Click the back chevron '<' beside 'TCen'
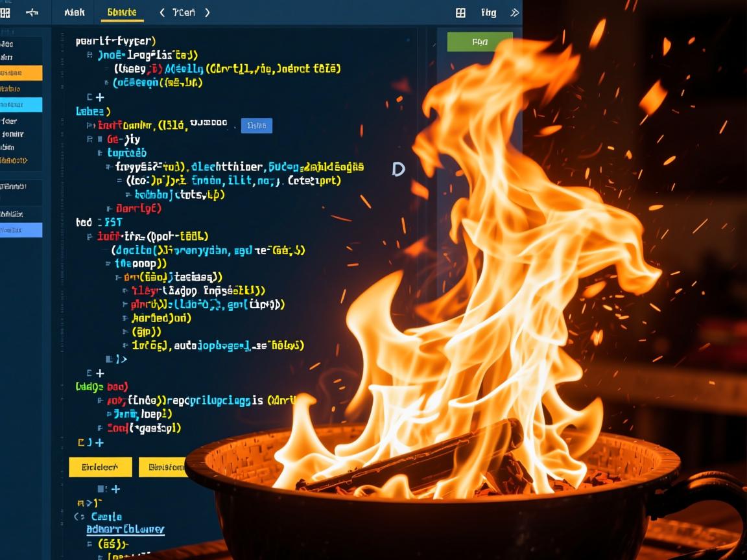 [x=161, y=12]
